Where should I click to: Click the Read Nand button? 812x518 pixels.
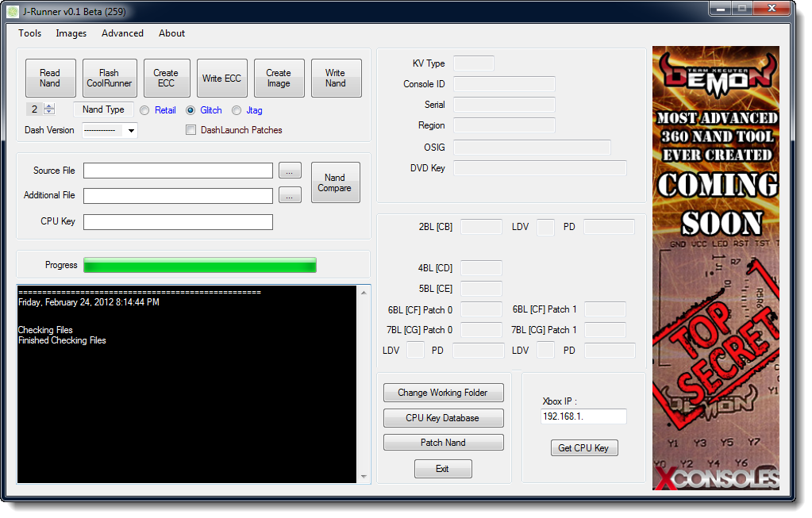click(x=50, y=79)
